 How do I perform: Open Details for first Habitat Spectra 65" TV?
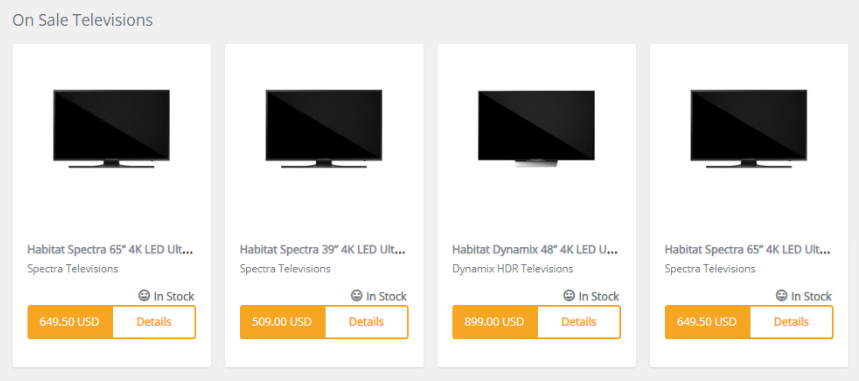click(x=154, y=322)
